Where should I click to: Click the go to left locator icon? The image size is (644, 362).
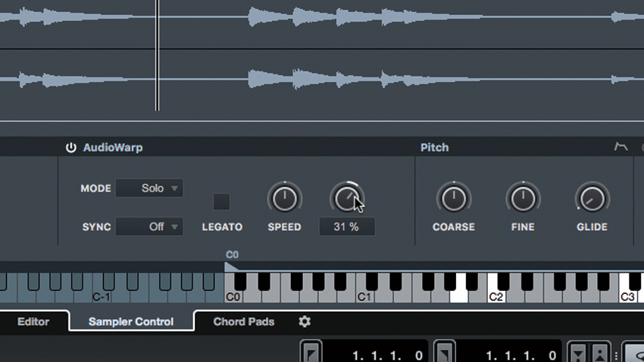[311, 353]
